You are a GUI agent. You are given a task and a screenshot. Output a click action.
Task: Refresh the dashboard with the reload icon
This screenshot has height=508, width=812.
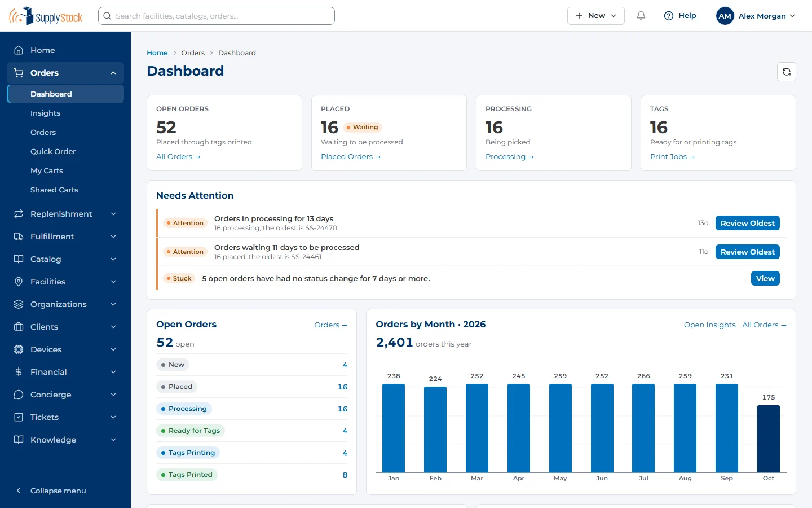click(x=787, y=72)
